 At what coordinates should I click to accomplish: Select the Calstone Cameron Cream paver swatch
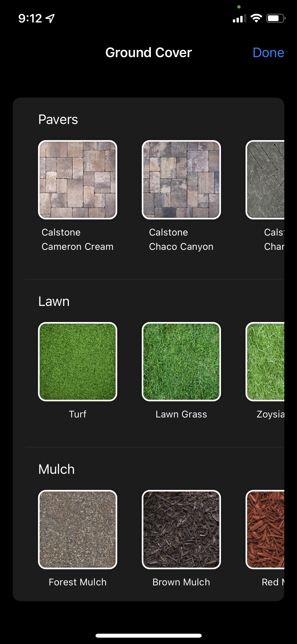click(x=78, y=180)
